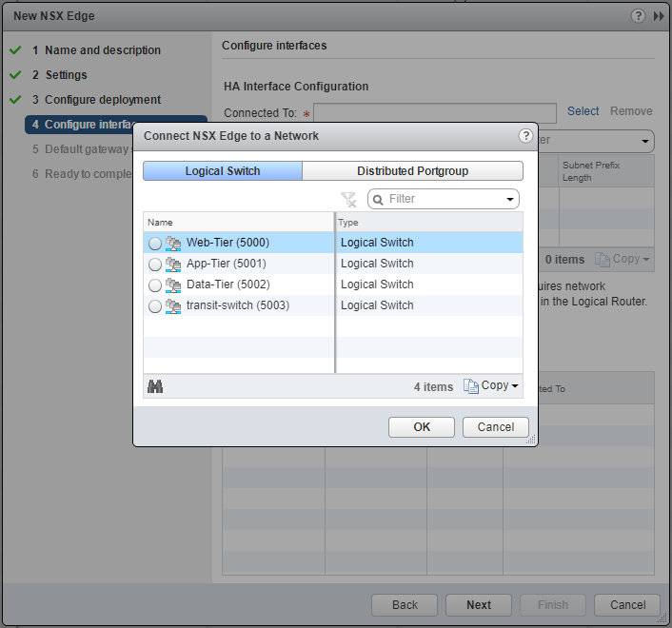
Task: Click the binoculars find icon
Action: pos(155,386)
